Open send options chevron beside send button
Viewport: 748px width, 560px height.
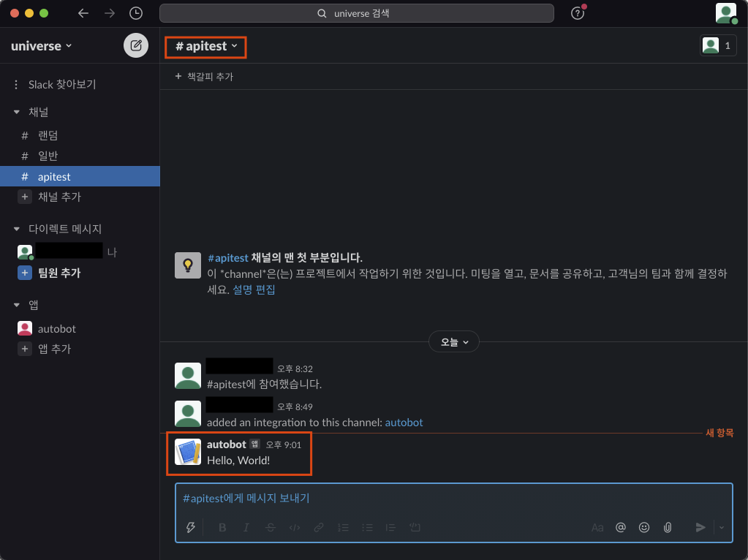coord(721,527)
